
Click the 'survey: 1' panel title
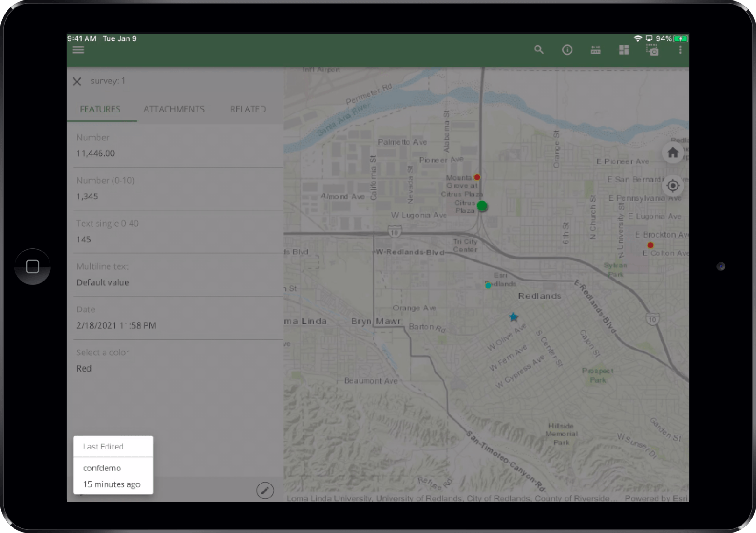[108, 81]
